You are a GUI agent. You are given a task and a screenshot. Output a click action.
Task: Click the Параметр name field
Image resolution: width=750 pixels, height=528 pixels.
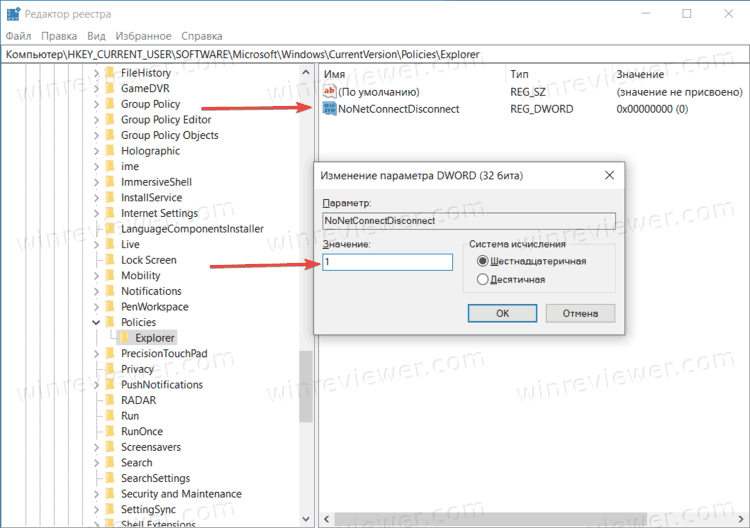(469, 220)
